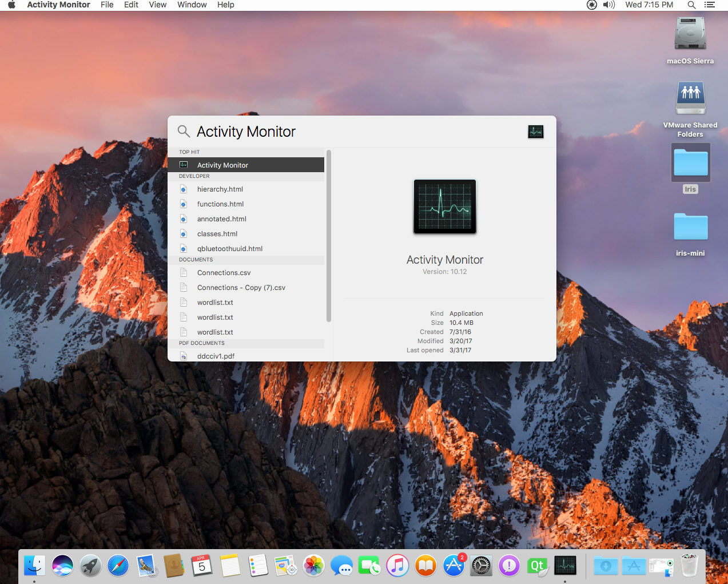The image size is (728, 584).
Task: Open Contacts book icon in dock
Action: [x=174, y=566]
